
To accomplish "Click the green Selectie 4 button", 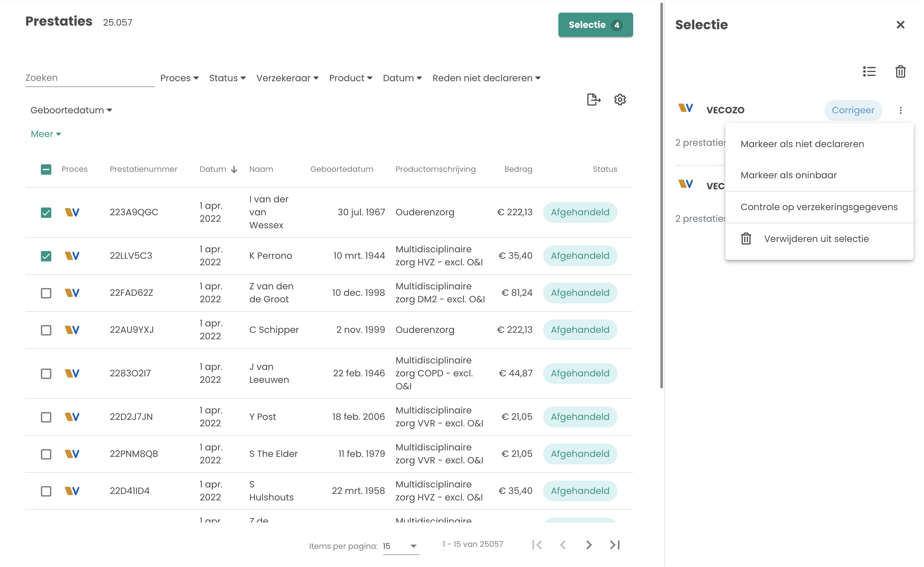I will [x=595, y=25].
